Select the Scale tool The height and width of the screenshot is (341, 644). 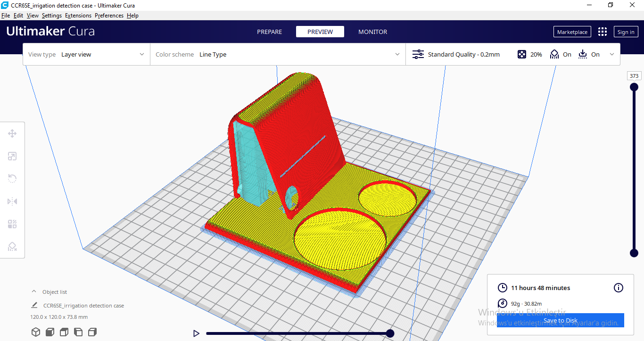coord(12,156)
